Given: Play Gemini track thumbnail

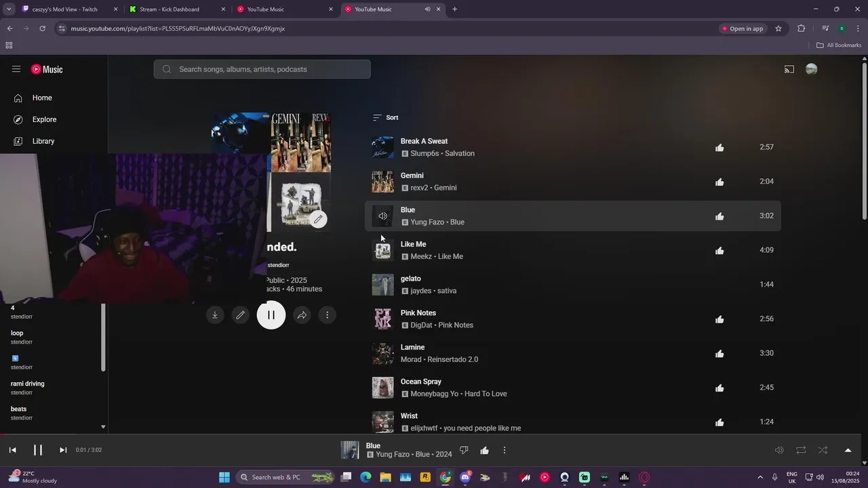Looking at the screenshot, I should 382,182.
